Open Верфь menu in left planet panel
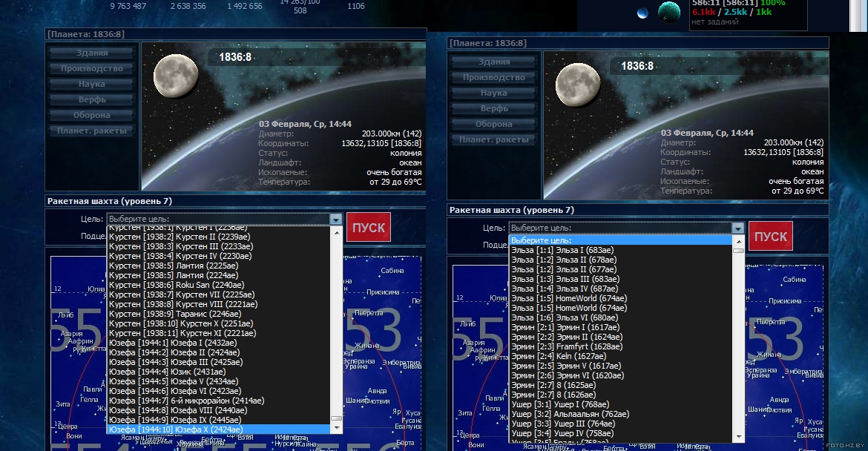 92,99
